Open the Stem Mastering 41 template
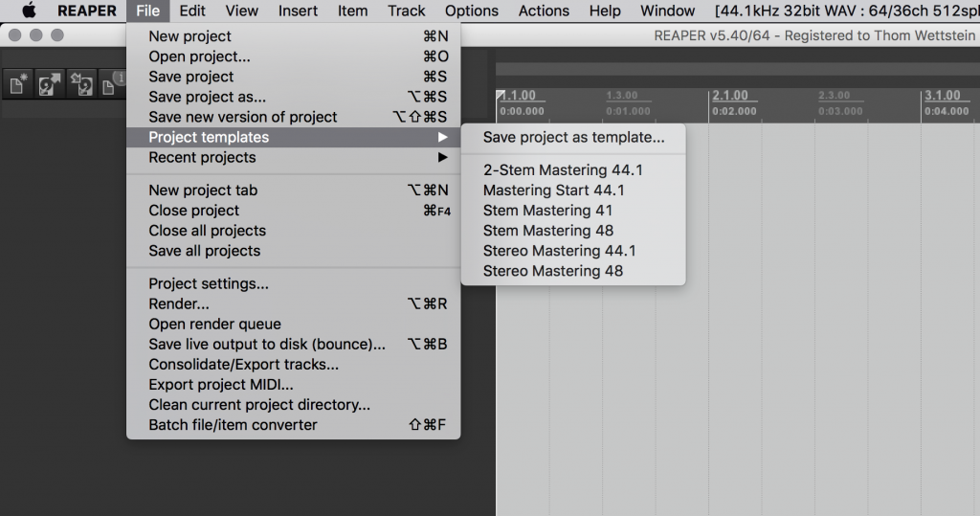Image resolution: width=980 pixels, height=516 pixels. 547,211
